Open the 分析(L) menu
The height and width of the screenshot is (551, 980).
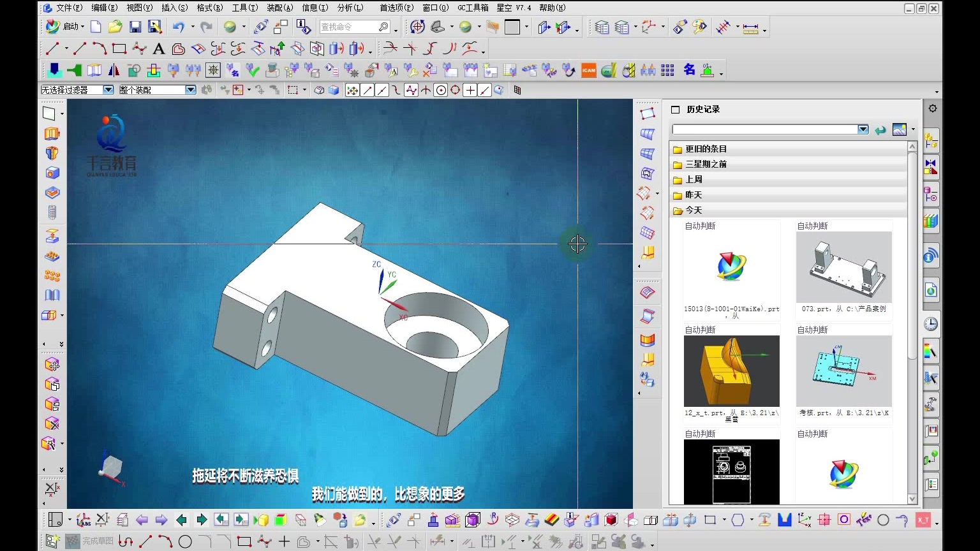[350, 8]
